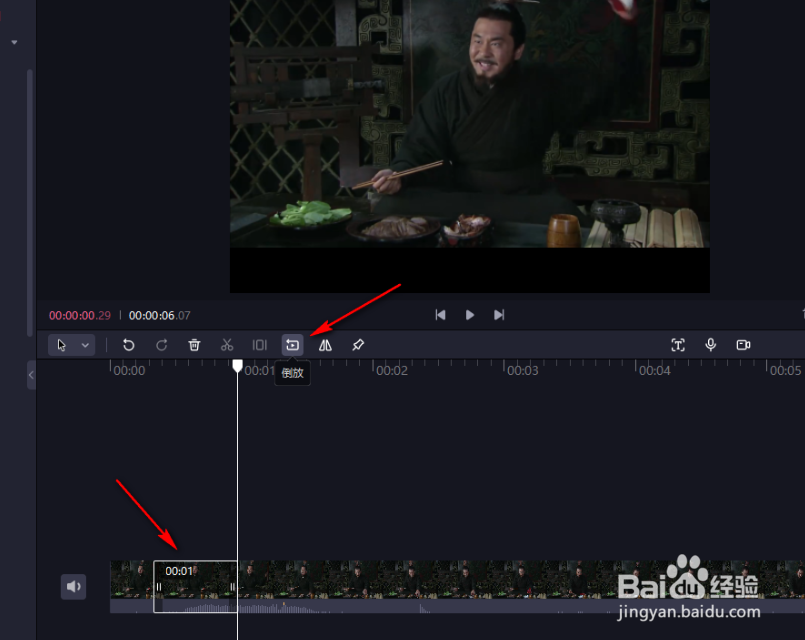The height and width of the screenshot is (640, 805).
Task: Add text with the text tool icon
Action: (x=678, y=345)
